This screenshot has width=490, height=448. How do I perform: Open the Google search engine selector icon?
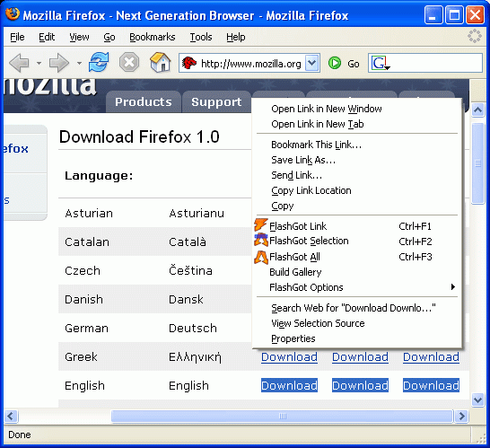(381, 63)
